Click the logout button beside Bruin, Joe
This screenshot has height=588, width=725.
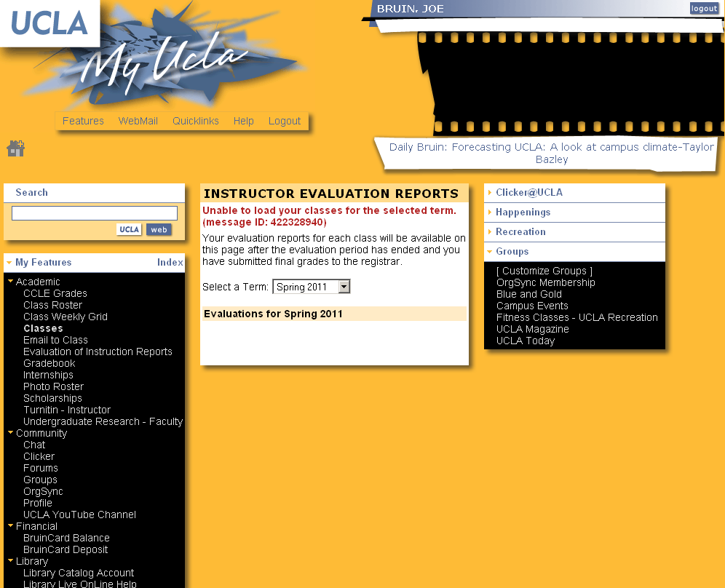pos(704,9)
